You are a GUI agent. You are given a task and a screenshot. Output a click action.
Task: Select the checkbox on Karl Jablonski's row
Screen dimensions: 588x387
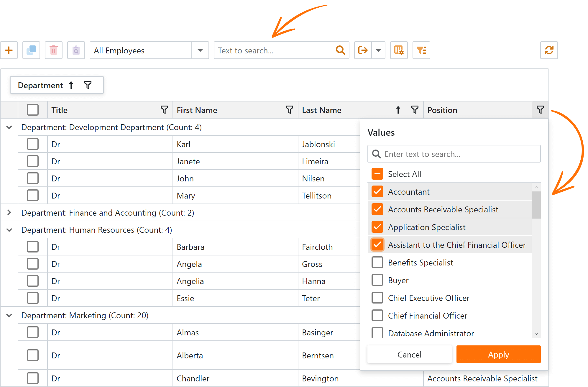[33, 144]
